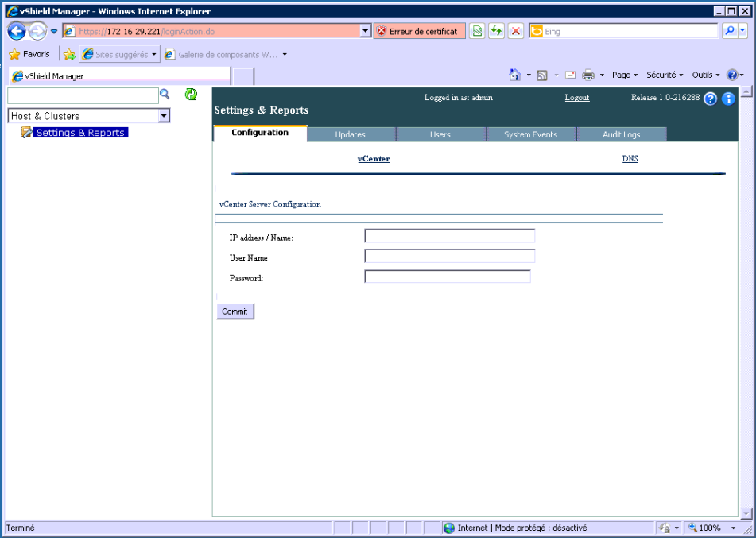Open the DNS configuration link
Screen dimensions: 756x538
click(x=630, y=159)
